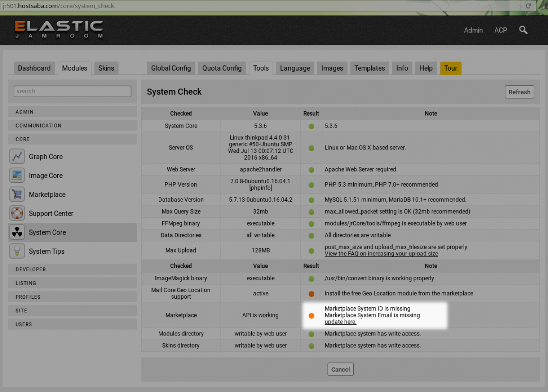Screen dimensions: 548x392
Task: Follow the 'update here' link
Action: coord(340,322)
